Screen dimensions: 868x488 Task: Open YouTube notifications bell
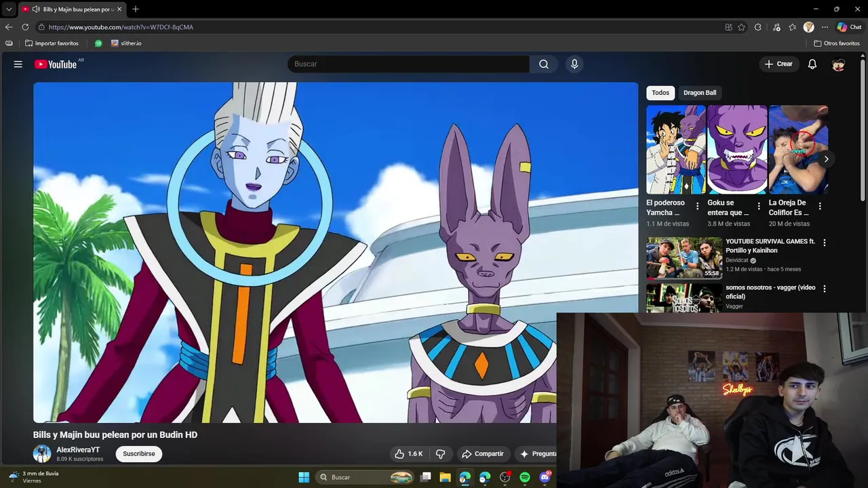coord(812,64)
